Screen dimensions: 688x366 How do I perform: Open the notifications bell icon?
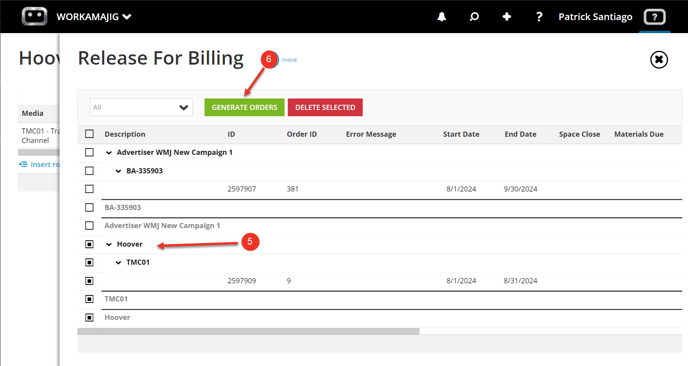coord(441,17)
